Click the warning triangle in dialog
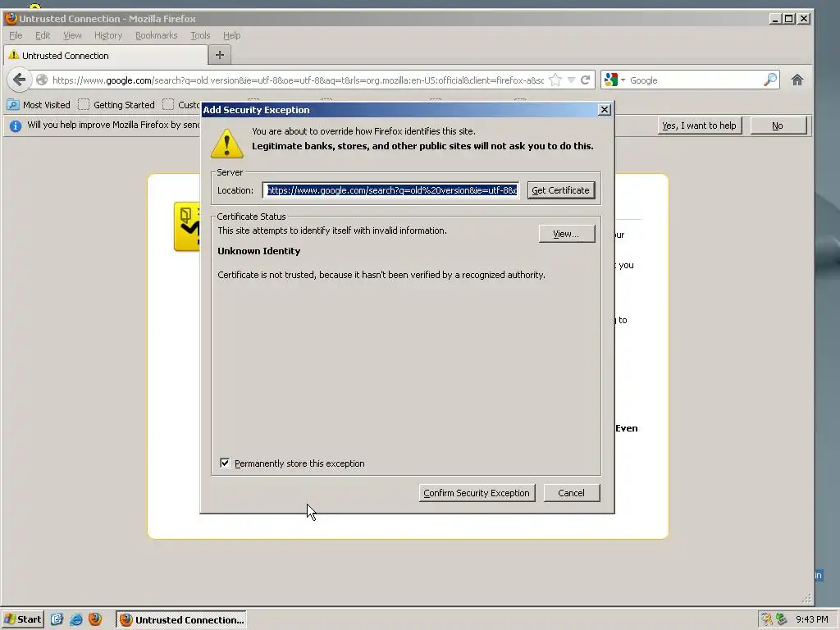Image resolution: width=840 pixels, height=630 pixels. click(x=227, y=144)
